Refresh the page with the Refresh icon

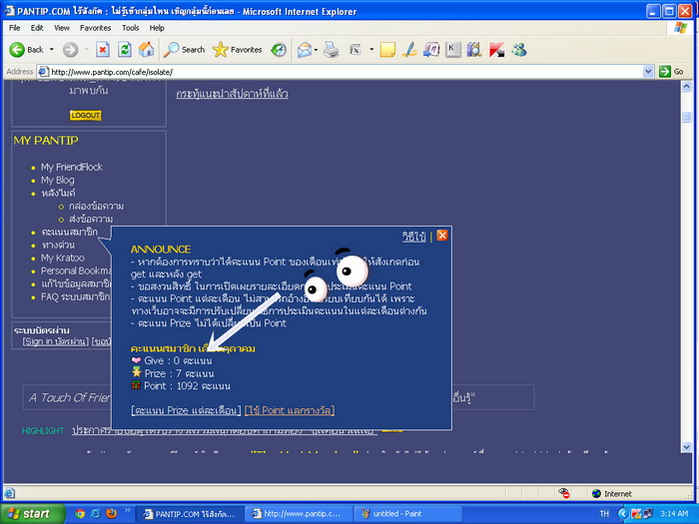point(124,50)
